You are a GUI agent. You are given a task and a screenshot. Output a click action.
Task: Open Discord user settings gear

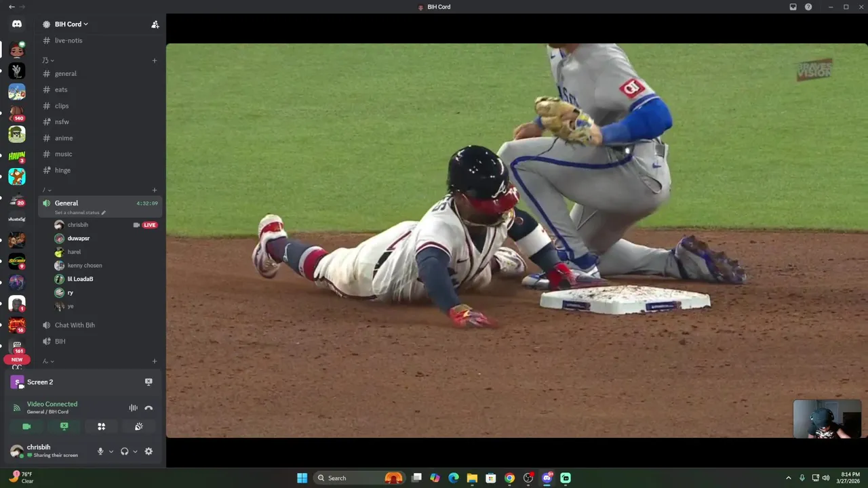coord(149,451)
